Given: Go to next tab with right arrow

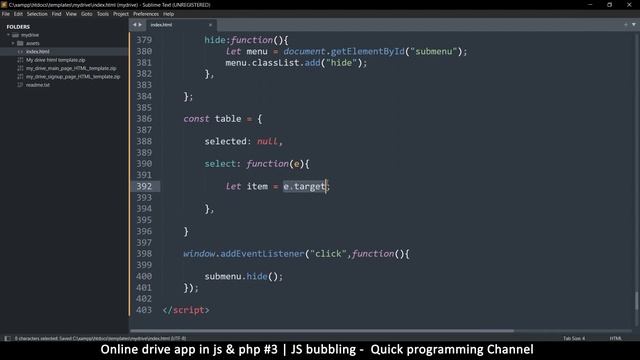Looking at the screenshot, I should click(140, 25).
